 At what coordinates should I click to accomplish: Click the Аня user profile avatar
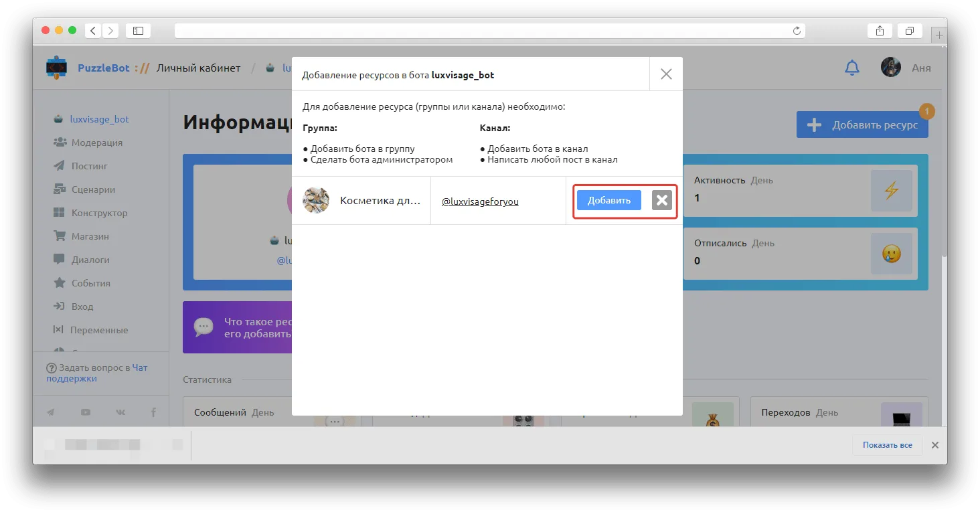891,67
